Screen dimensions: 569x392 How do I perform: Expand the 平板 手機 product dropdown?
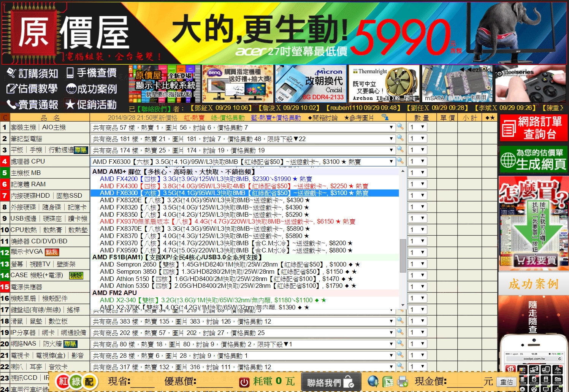243,150
